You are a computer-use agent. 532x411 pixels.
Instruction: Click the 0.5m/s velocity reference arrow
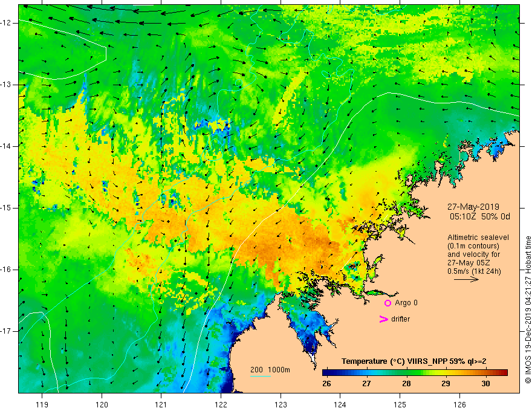(x=466, y=279)
